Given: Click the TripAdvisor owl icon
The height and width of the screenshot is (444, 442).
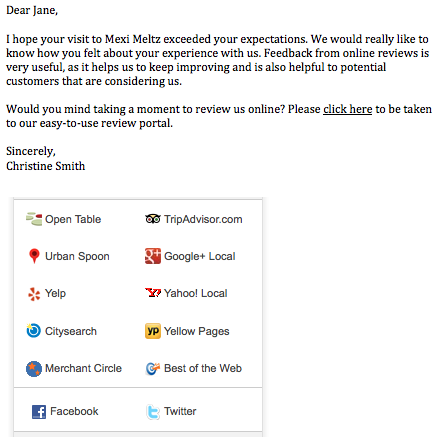Looking at the screenshot, I should pos(153,219).
